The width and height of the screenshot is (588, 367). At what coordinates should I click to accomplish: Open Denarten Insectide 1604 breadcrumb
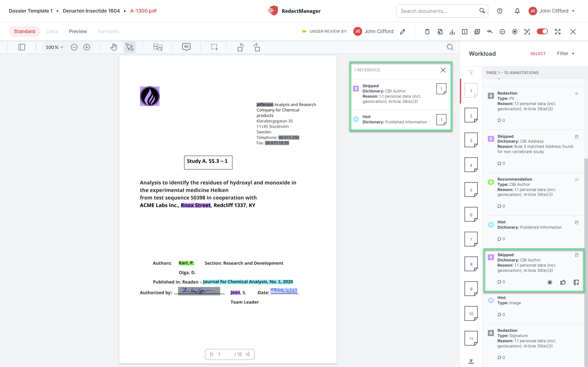[x=91, y=11]
